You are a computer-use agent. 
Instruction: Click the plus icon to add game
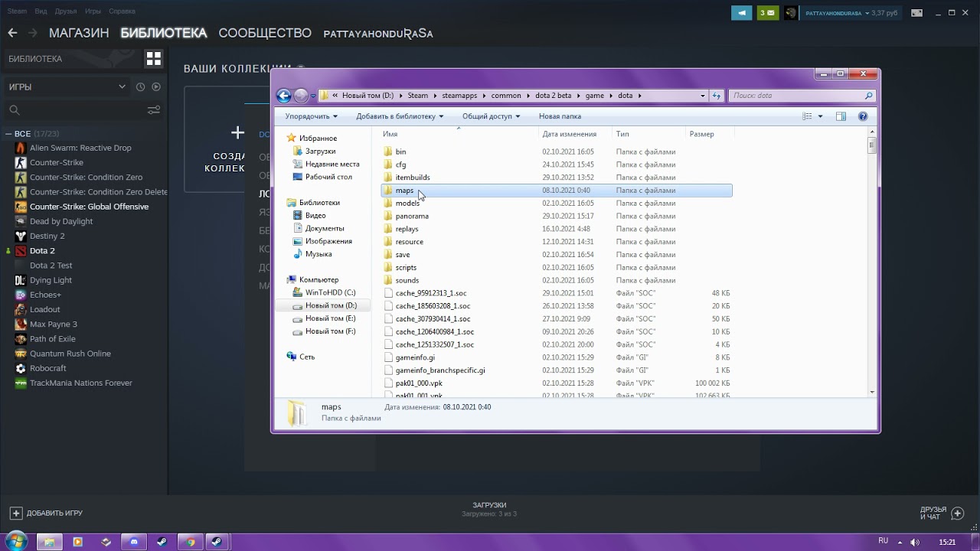click(x=15, y=513)
